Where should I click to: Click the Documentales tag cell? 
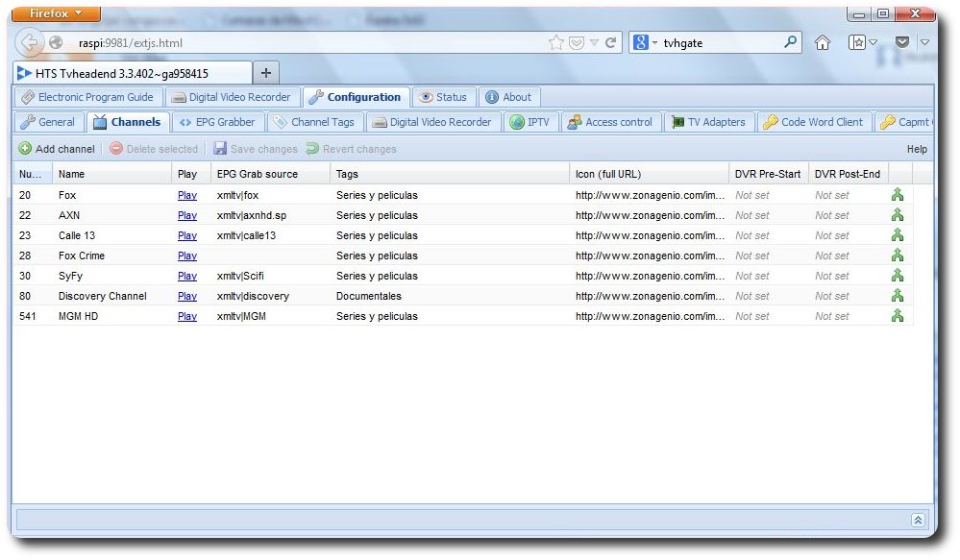click(450, 296)
